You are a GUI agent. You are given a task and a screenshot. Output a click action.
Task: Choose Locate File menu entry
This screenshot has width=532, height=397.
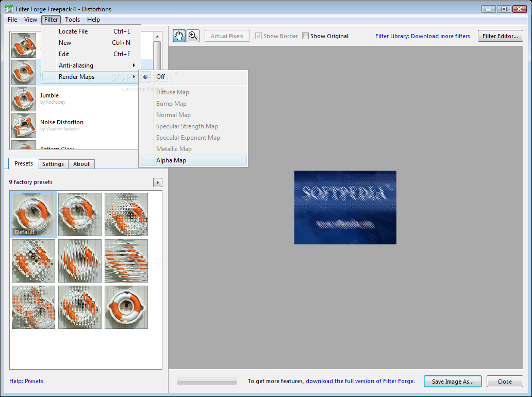pos(91,31)
